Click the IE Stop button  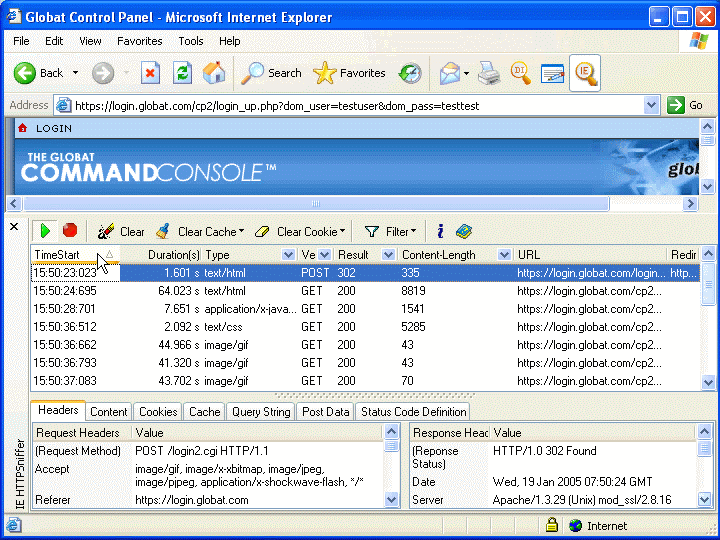tap(150, 73)
